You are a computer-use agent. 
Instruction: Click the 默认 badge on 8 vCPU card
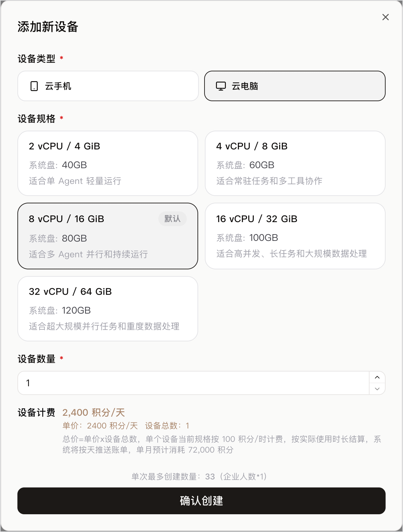(172, 219)
